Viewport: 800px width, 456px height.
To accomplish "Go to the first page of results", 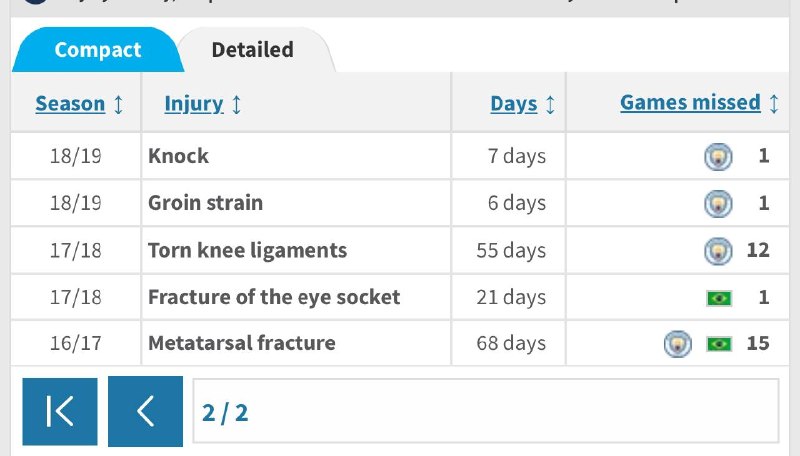I will point(60,412).
